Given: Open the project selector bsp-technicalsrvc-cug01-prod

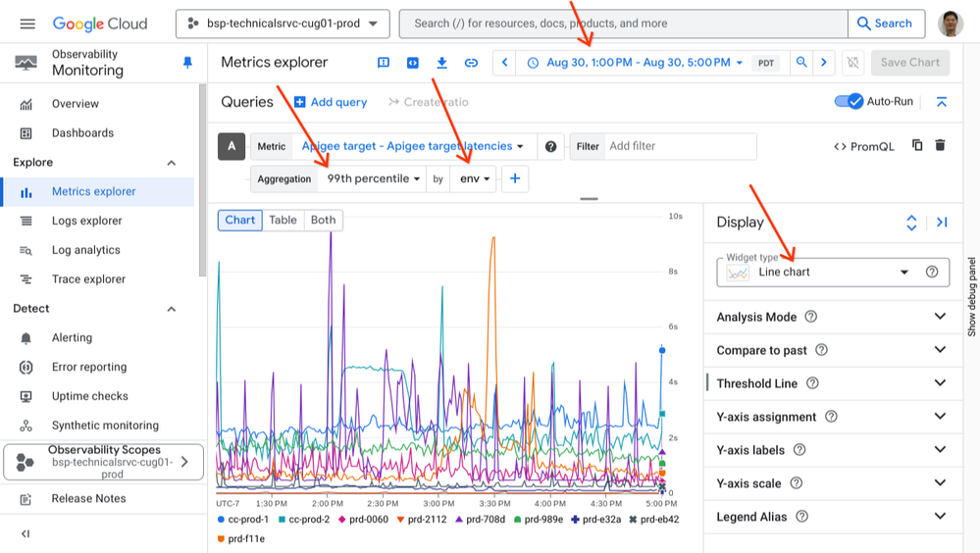Looking at the screenshot, I should pyautogui.click(x=283, y=24).
